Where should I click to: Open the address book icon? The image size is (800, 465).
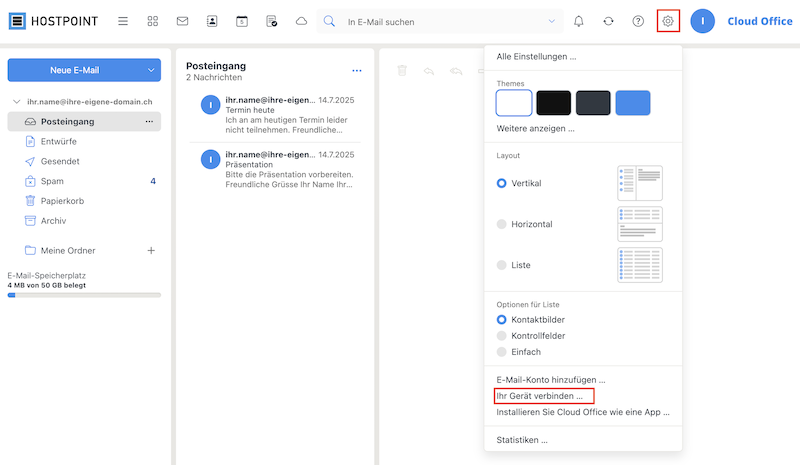212,21
